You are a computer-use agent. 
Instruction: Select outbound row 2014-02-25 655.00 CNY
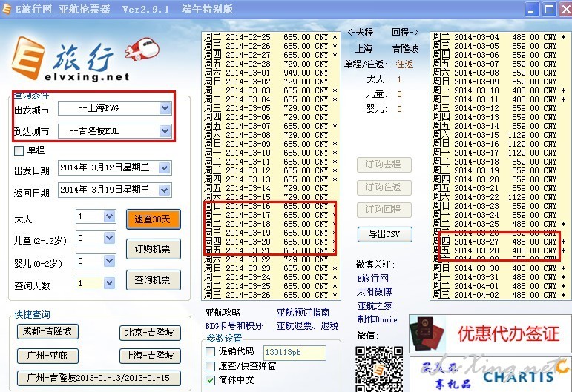271,37
